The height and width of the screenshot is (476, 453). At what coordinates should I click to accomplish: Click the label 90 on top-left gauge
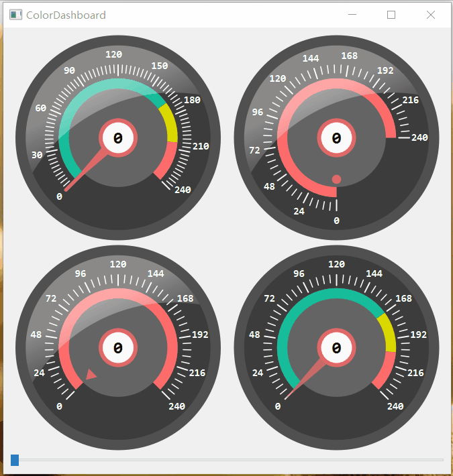click(x=69, y=71)
